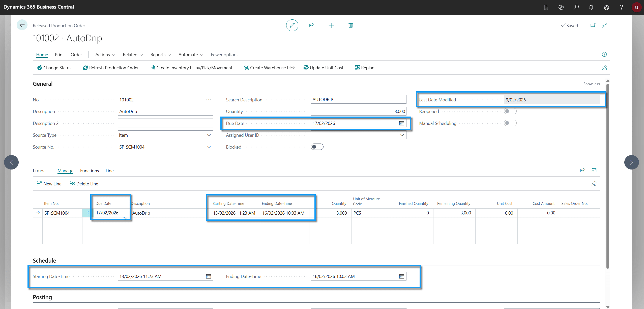The image size is (644, 309).
Task: Click the pin icon on the action bar
Action: click(604, 68)
